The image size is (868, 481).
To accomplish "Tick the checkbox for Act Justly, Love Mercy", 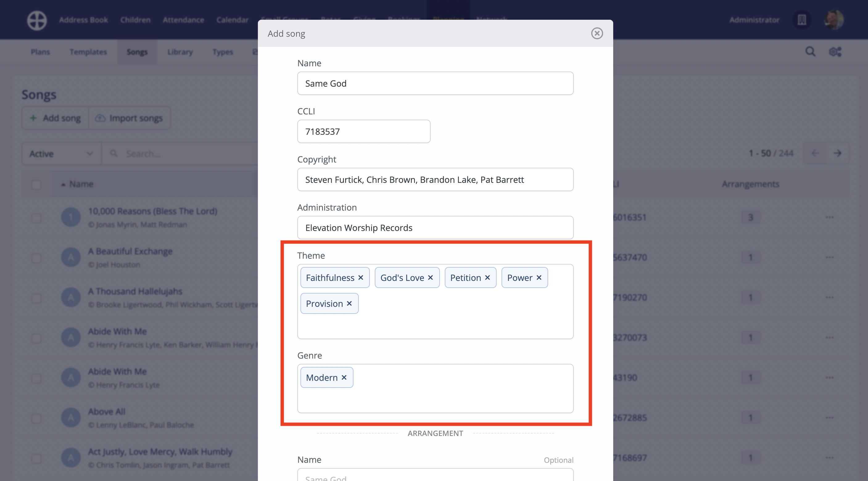I will (36, 458).
